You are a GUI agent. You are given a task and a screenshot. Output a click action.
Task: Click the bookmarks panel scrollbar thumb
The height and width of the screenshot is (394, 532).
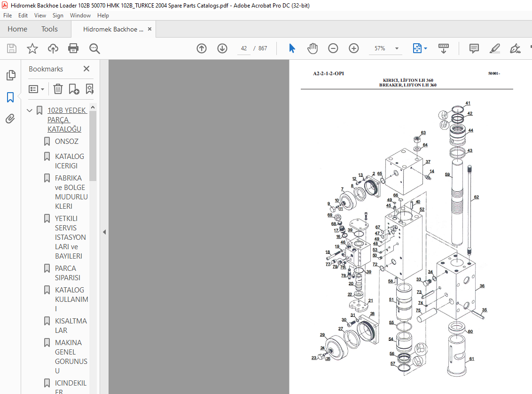pyautogui.click(x=93, y=146)
